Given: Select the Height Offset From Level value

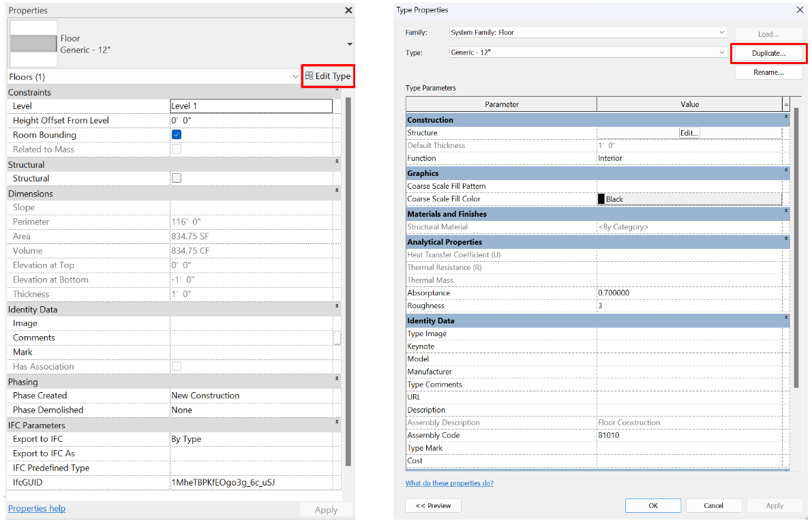Looking at the screenshot, I should 251,120.
